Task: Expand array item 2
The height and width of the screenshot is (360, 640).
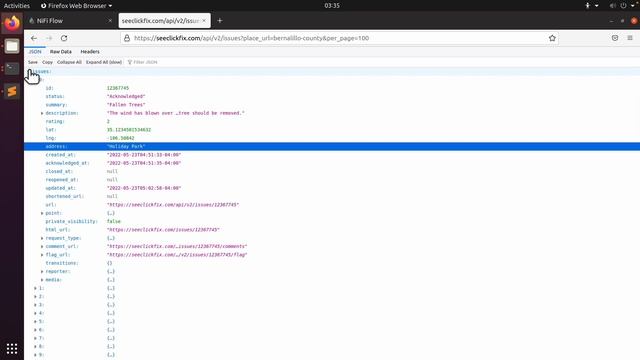Action: [36, 296]
